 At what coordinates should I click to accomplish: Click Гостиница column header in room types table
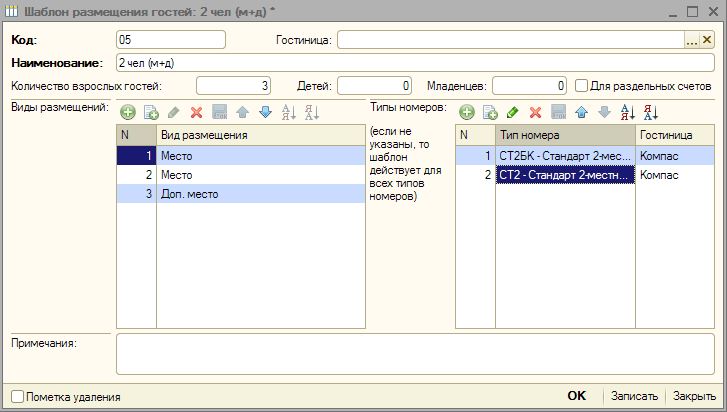click(x=675, y=135)
